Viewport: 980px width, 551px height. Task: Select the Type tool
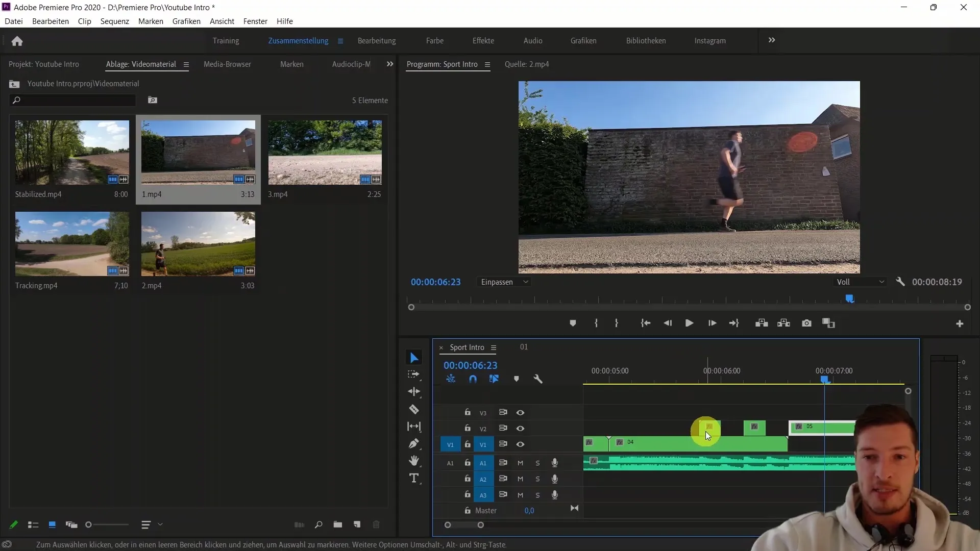(x=414, y=478)
